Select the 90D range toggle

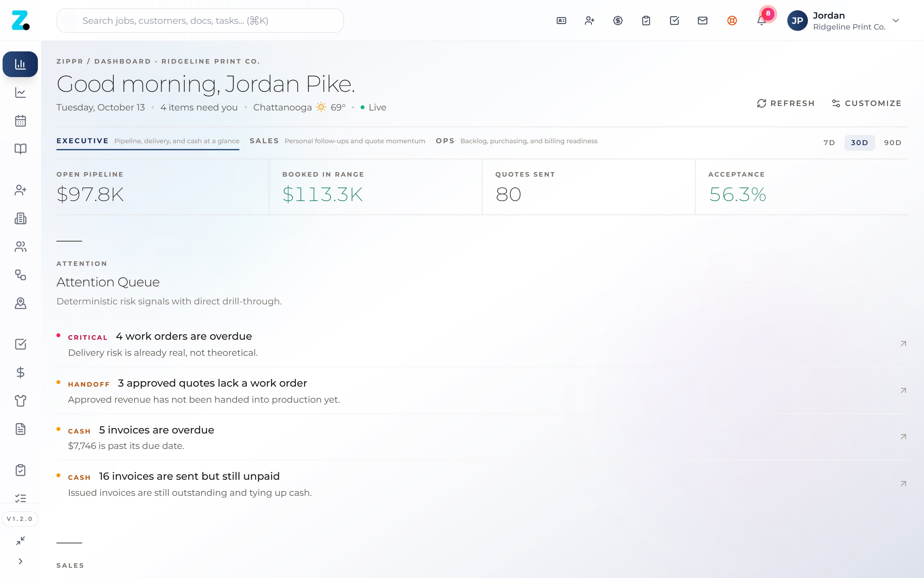(893, 143)
